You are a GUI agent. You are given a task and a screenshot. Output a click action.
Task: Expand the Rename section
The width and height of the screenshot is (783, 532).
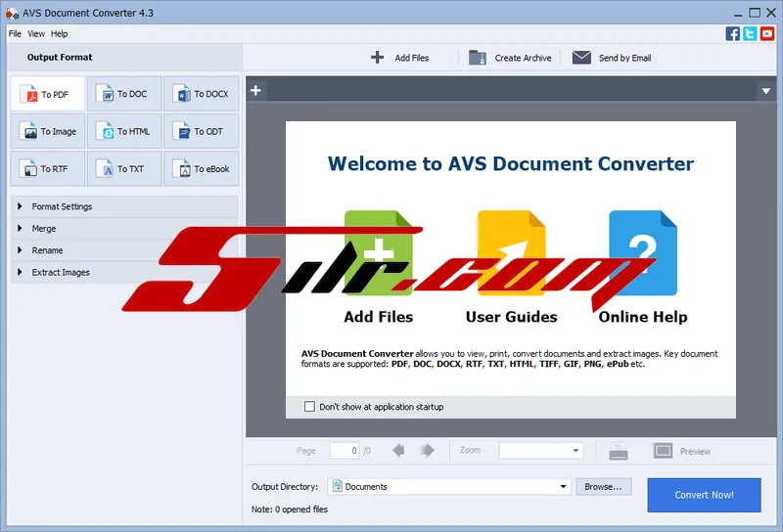pyautogui.click(x=124, y=250)
